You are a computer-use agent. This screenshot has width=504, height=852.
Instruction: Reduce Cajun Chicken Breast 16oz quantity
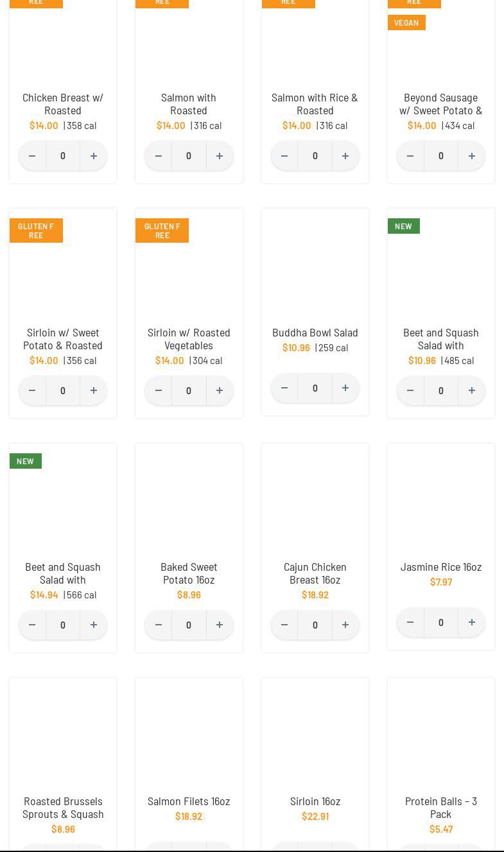(284, 625)
